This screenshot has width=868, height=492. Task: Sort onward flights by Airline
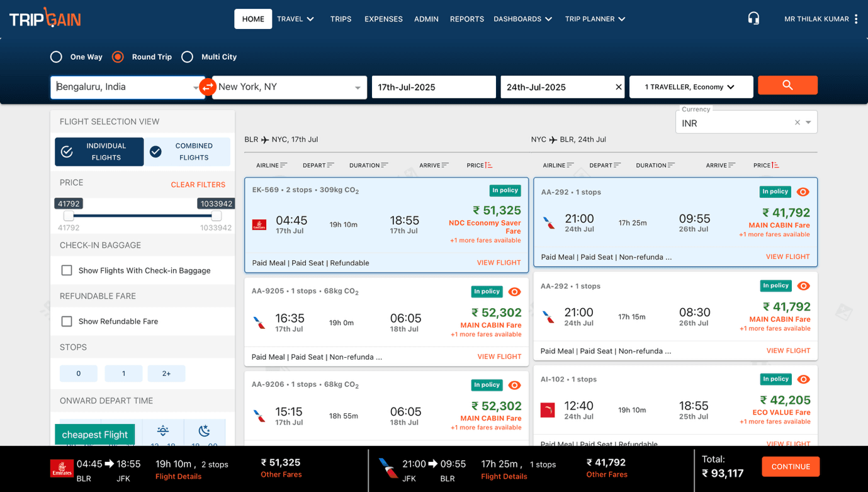[271, 165]
